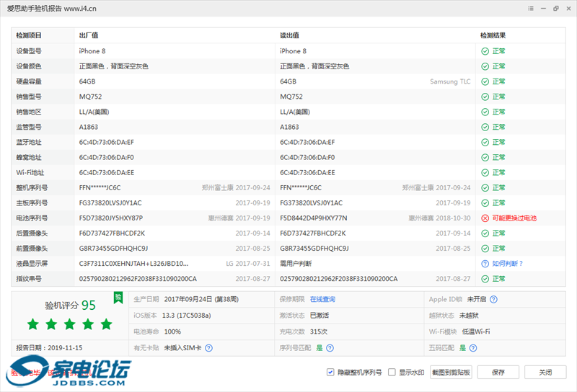Viewport: 577px width, 392px height.
Task: Select factory LCD serial C3F7311C0XEHNJTAH+L326JBD10...
Action: tap(133, 264)
